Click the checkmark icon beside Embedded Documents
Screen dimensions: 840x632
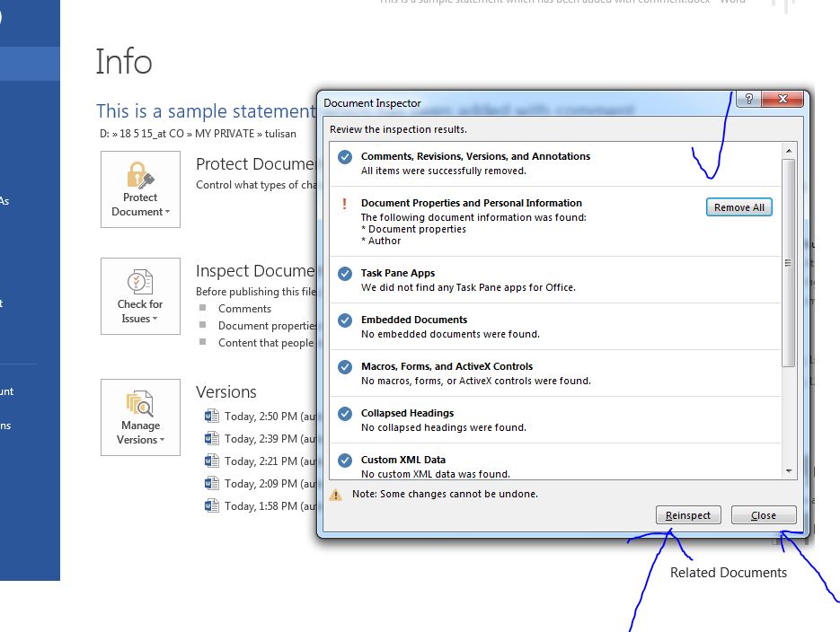pos(345,320)
